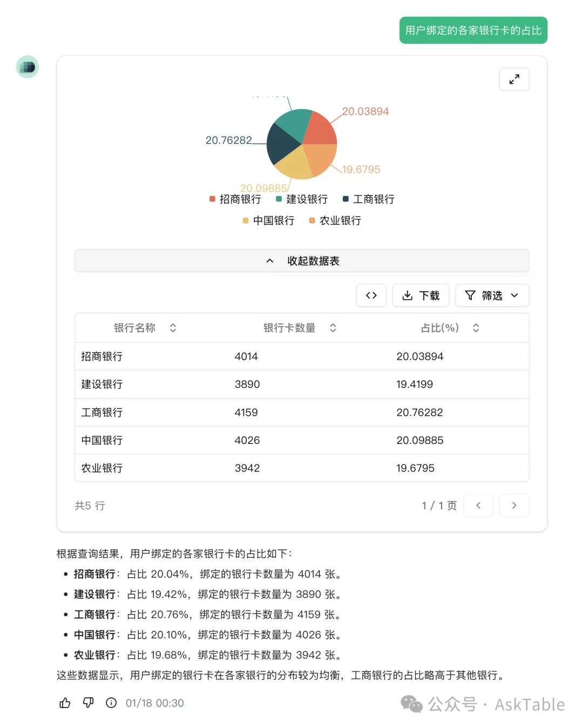Click the orange 农业银行 pie slice
The height and width of the screenshot is (728, 583).
coord(322,159)
